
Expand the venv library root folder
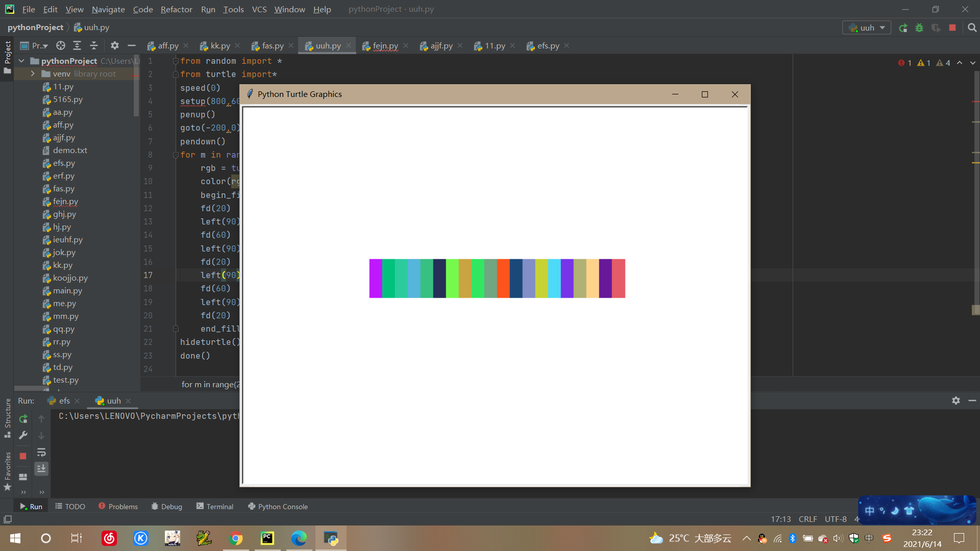pyautogui.click(x=33, y=74)
